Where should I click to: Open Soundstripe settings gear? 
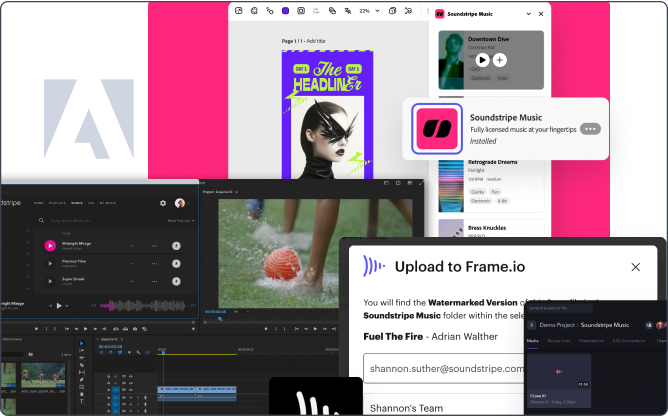coord(163,203)
